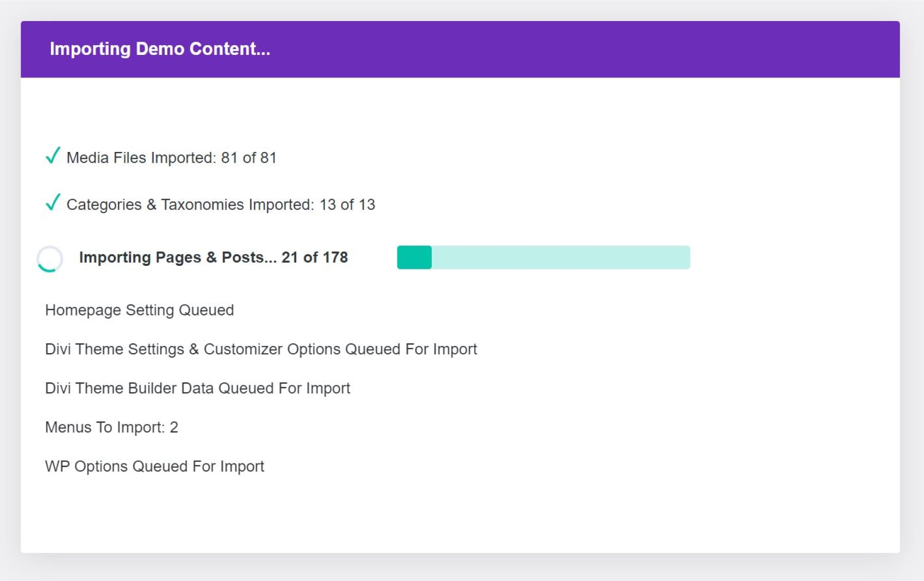The height and width of the screenshot is (581, 924).
Task: Click the loading spinner for Pages & Posts
Action: click(x=50, y=259)
